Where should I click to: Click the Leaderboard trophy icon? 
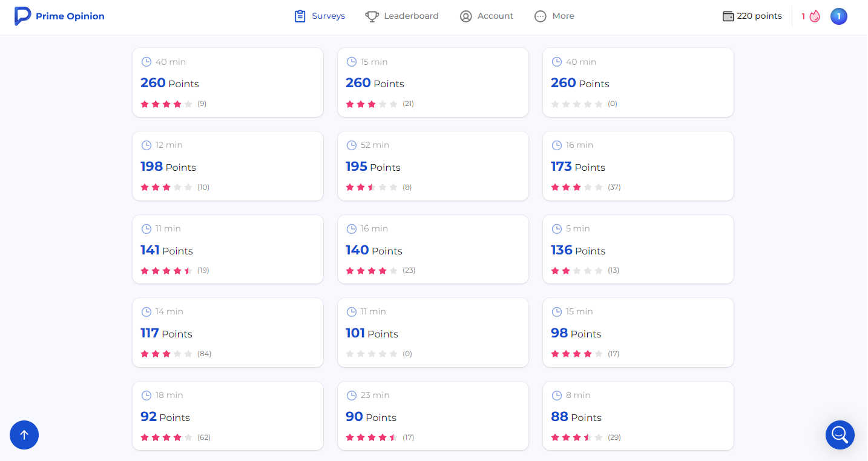(x=372, y=16)
